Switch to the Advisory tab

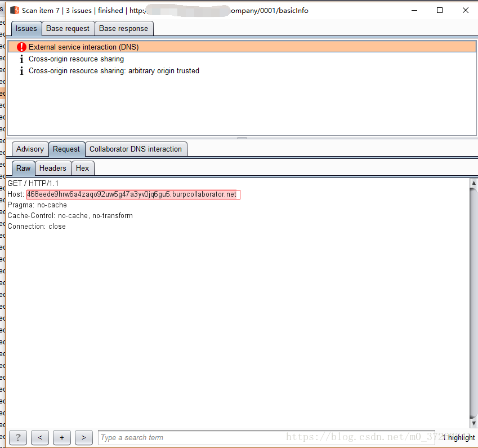pyautogui.click(x=30, y=149)
